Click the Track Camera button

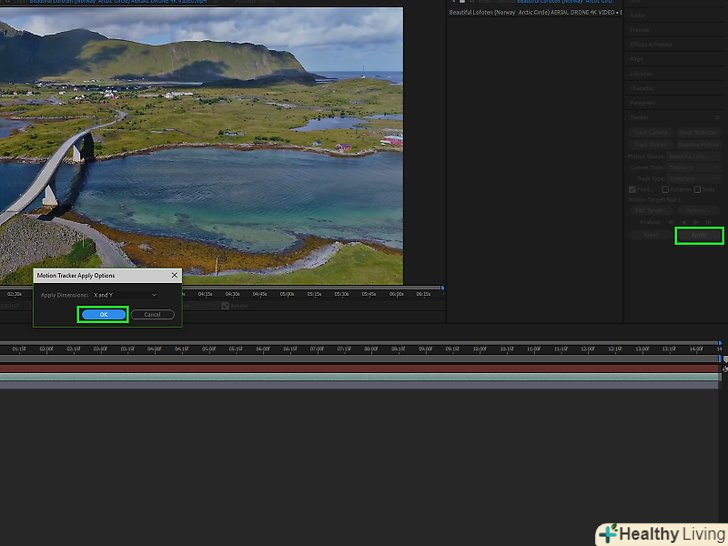coord(651,132)
